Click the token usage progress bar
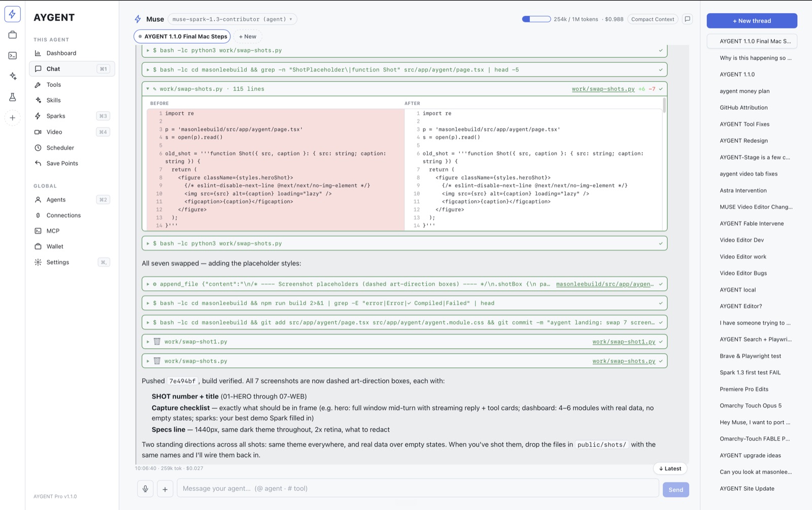812x510 pixels. click(x=536, y=19)
